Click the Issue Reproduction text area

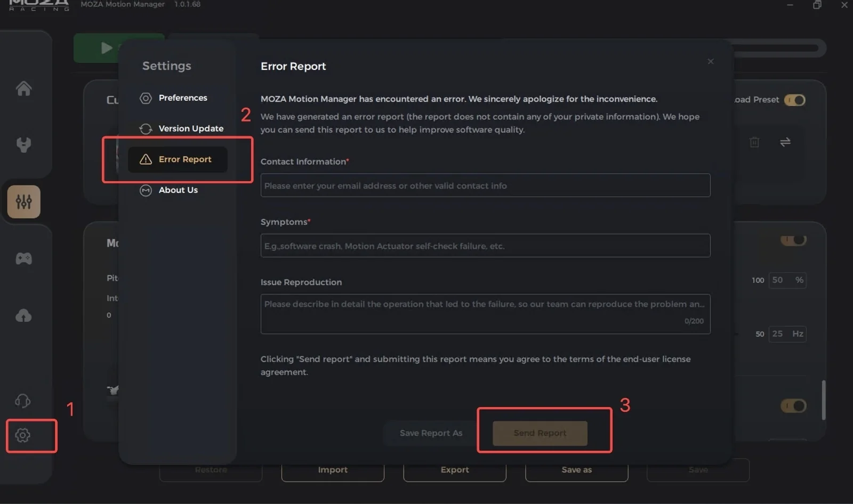point(485,314)
